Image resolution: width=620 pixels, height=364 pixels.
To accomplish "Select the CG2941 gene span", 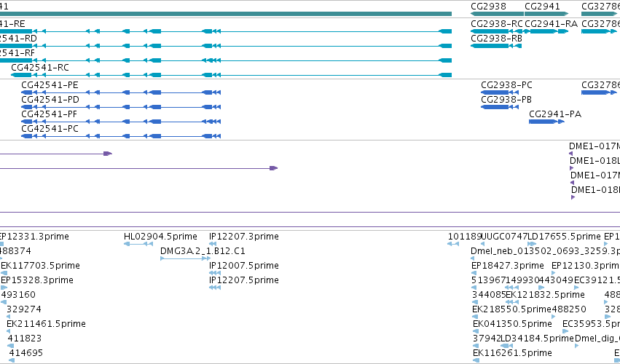I will [546, 14].
